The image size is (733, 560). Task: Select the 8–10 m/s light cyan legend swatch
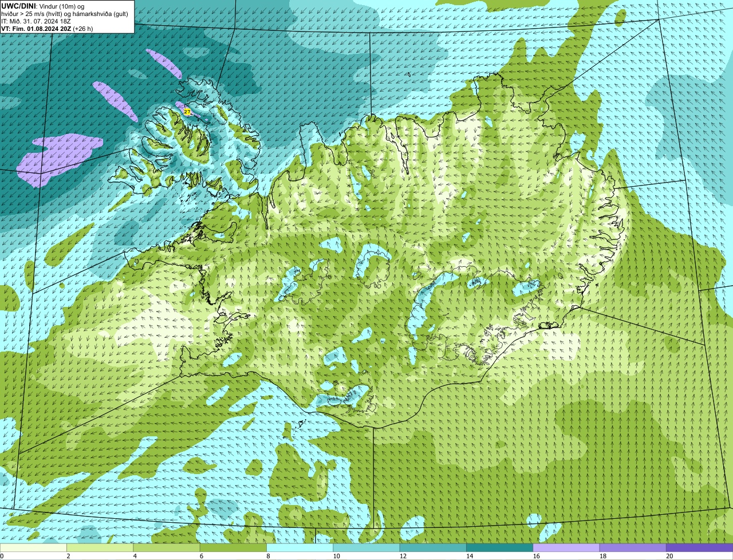coord(300,547)
